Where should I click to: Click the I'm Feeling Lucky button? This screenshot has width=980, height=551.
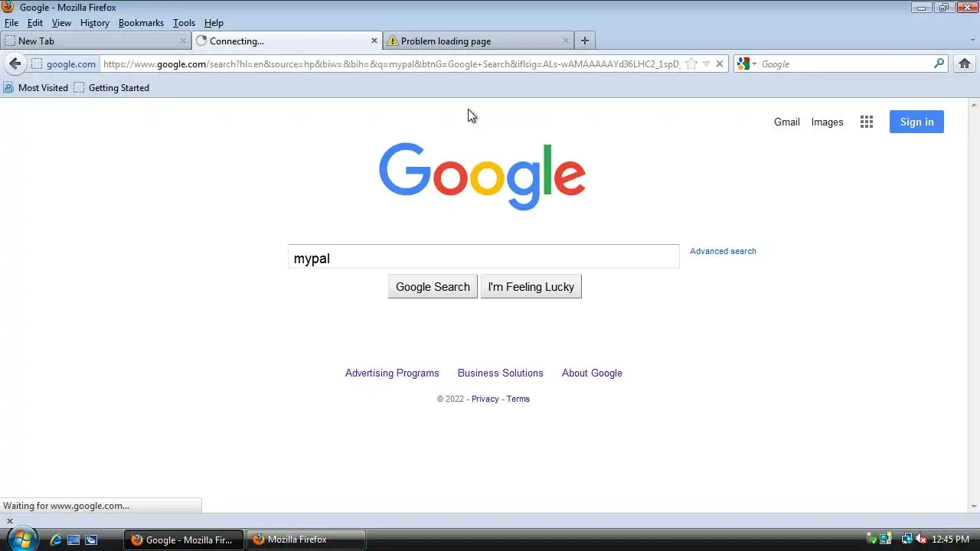coord(531,287)
